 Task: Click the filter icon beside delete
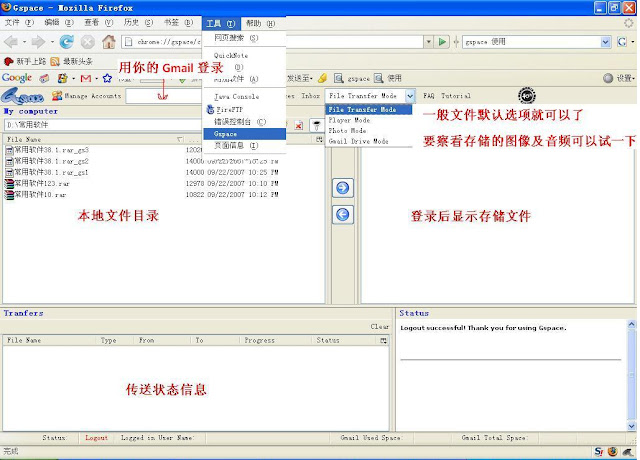point(316,125)
